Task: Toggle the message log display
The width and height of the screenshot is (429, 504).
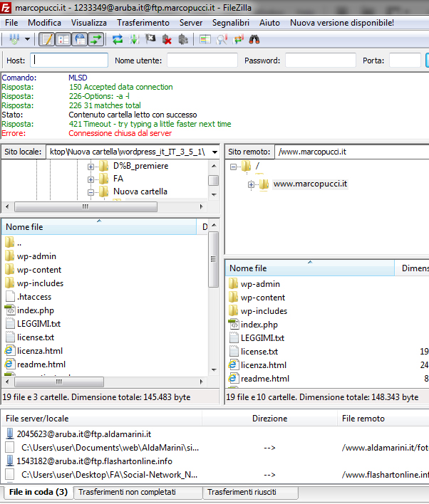Action: click(x=47, y=40)
